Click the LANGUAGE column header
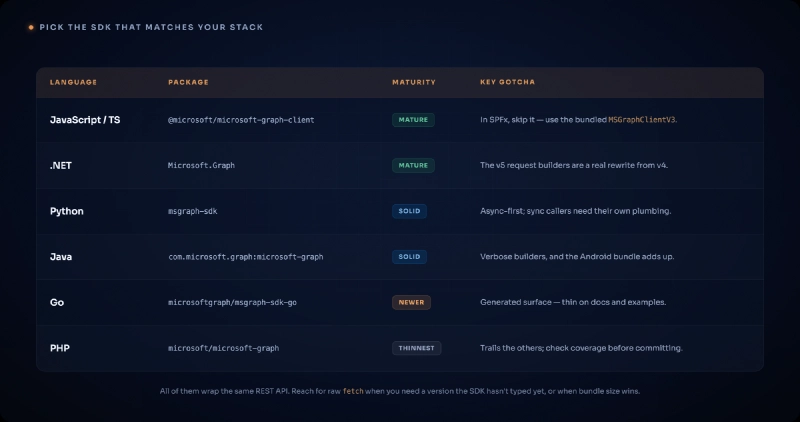Image resolution: width=800 pixels, height=422 pixels. pos(73,82)
